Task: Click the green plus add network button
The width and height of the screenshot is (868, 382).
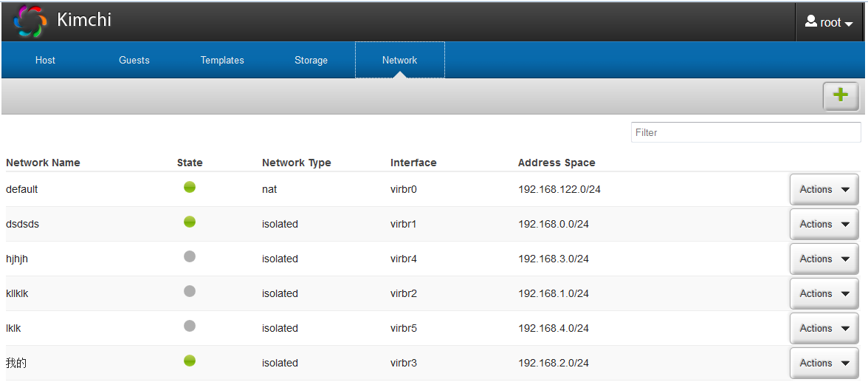Action: pyautogui.click(x=840, y=95)
